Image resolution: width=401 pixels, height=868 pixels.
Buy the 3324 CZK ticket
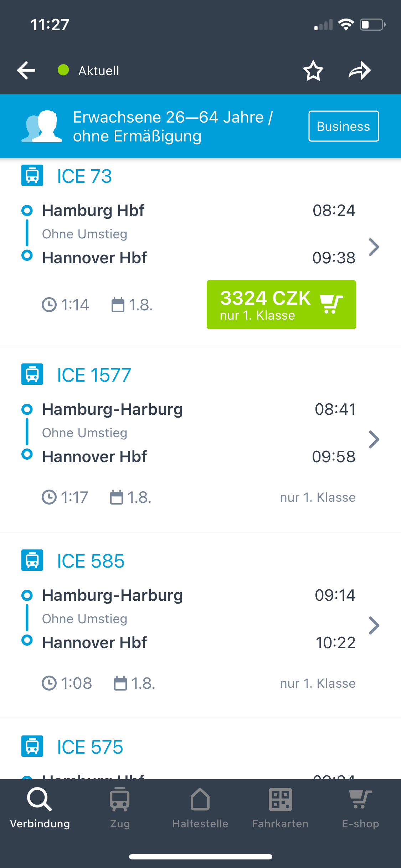tap(281, 305)
